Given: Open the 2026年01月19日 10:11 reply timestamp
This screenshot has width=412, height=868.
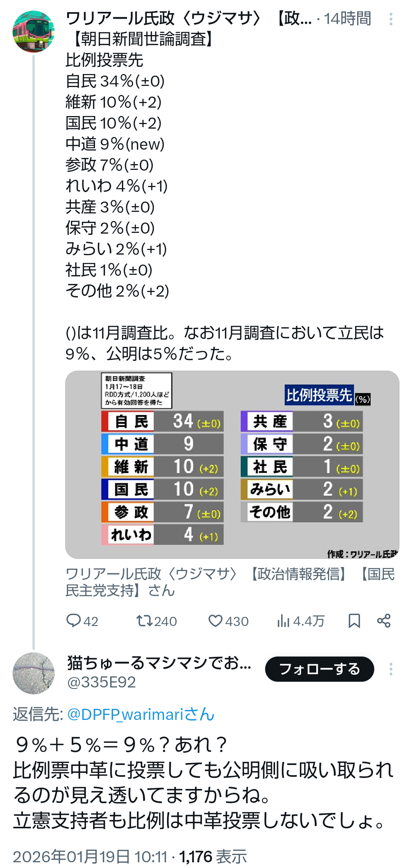Looking at the screenshot, I should coord(90,857).
